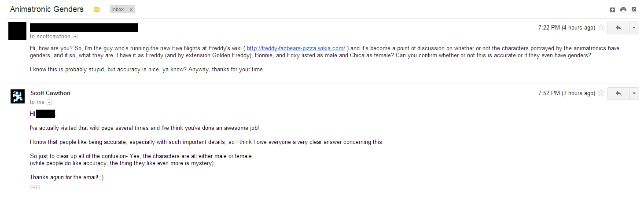Image resolution: width=644 pixels, height=199 pixels.
Task: Click the first sender's blacked-out avatar
Action: tap(17, 31)
